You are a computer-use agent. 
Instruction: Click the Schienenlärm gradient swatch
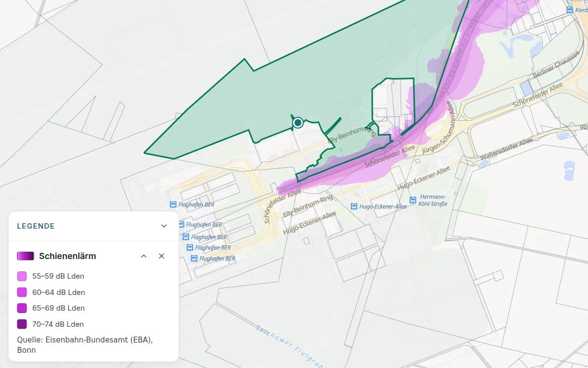[x=25, y=256]
